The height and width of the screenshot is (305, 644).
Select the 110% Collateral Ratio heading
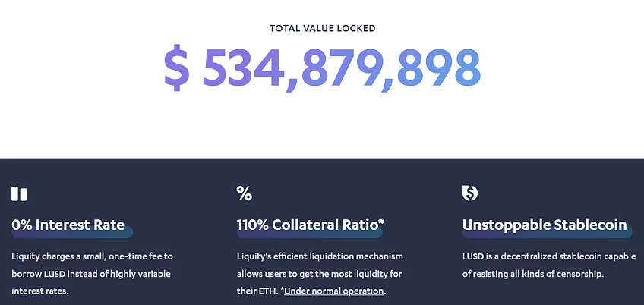311,225
